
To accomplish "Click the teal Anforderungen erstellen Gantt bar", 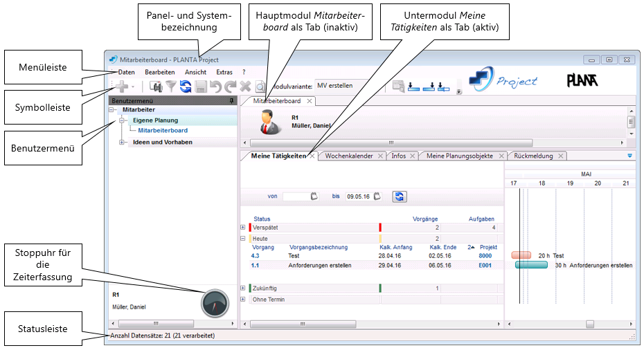I will click(x=531, y=265).
